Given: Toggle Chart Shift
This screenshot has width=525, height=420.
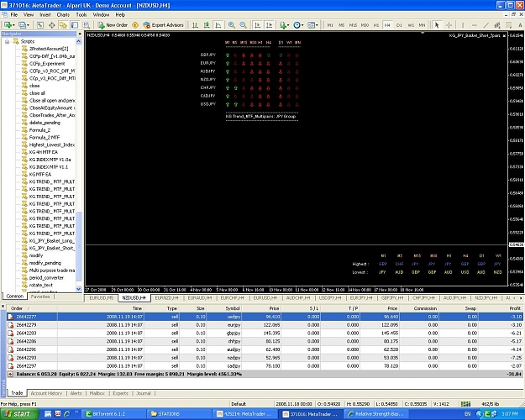Looking at the screenshot, I should pyautogui.click(x=269, y=25).
